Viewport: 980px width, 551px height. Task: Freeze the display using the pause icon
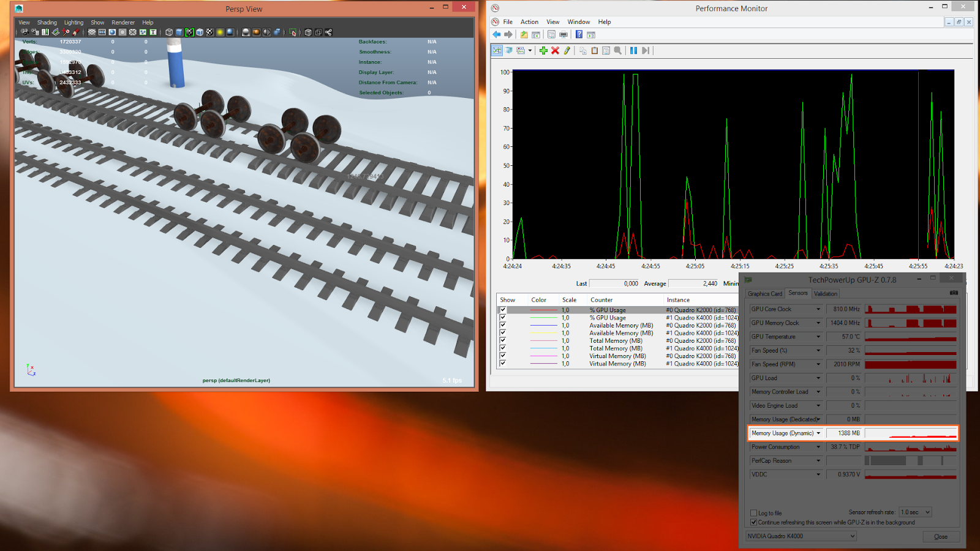[633, 50]
